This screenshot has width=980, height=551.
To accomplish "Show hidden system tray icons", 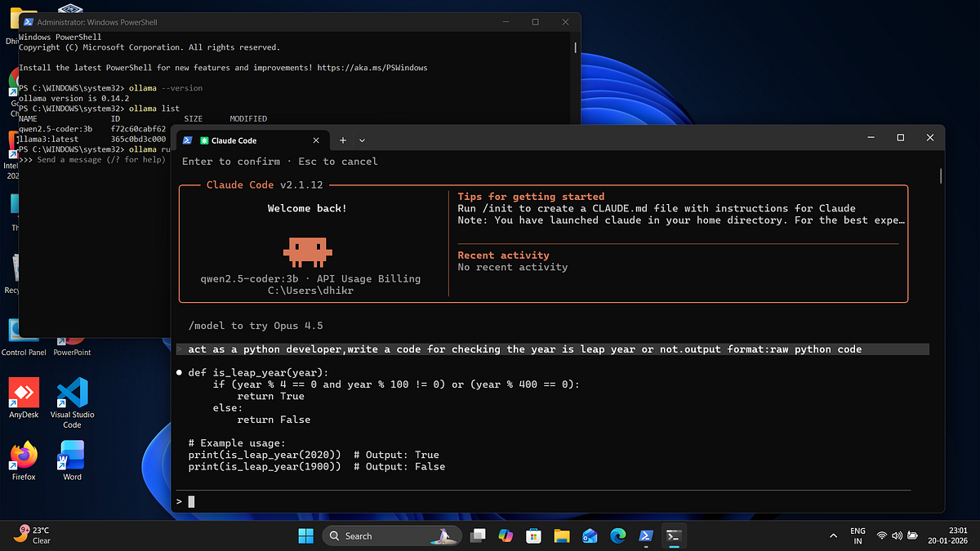I will click(x=833, y=535).
